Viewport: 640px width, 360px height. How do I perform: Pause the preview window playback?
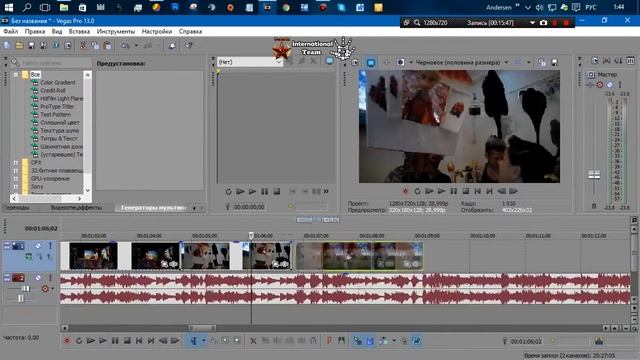pos(453,191)
